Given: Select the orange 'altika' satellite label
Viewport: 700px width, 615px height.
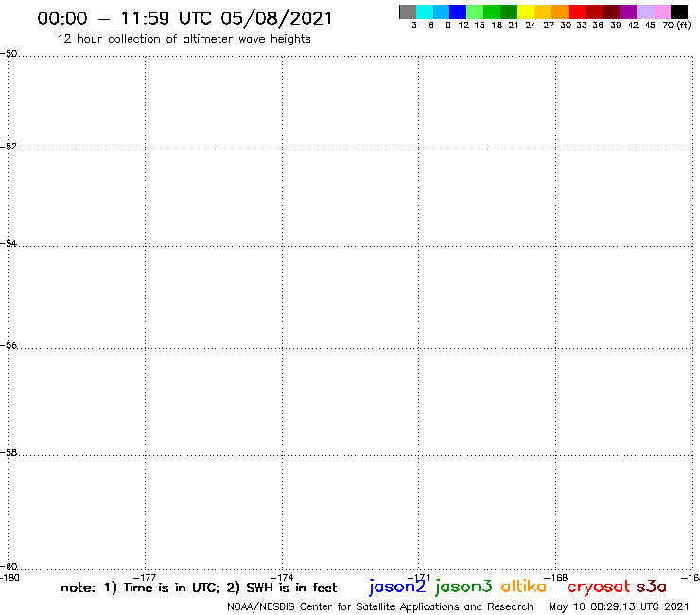Looking at the screenshot, I should click(x=524, y=587).
